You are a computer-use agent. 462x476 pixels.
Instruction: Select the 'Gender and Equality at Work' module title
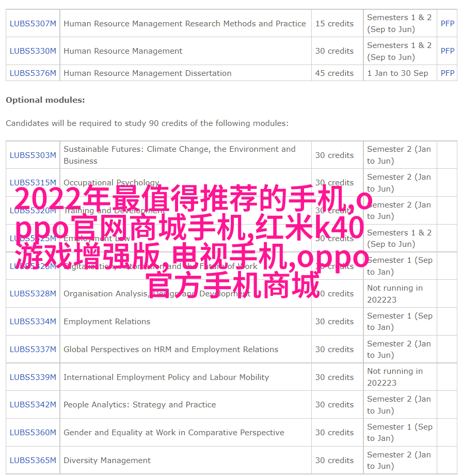174,432
